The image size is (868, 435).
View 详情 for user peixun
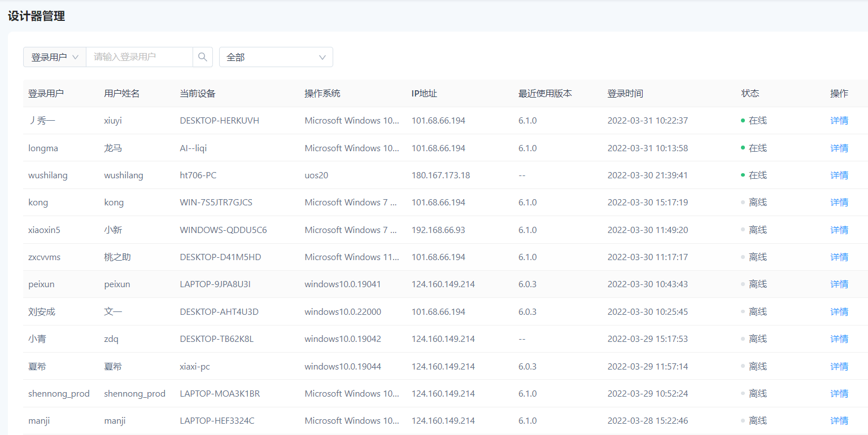(x=839, y=284)
